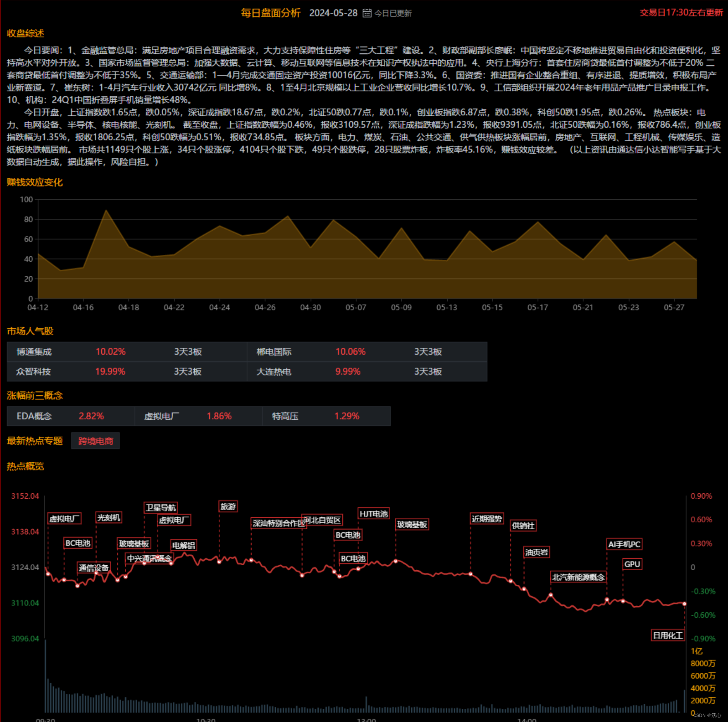This screenshot has width=728, height=722.
Task: Select the HJT电池 chart marker
Action: 374,514
